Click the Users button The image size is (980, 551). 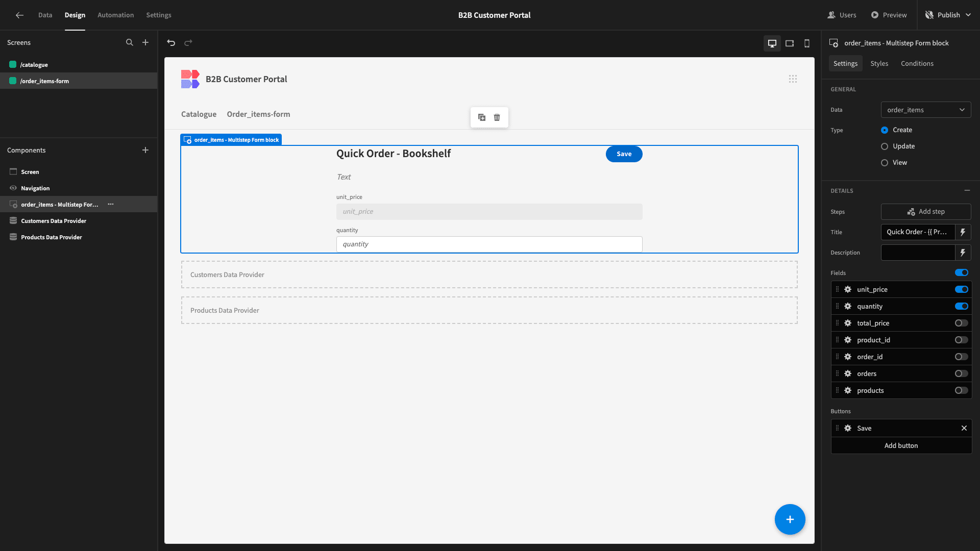(x=842, y=15)
